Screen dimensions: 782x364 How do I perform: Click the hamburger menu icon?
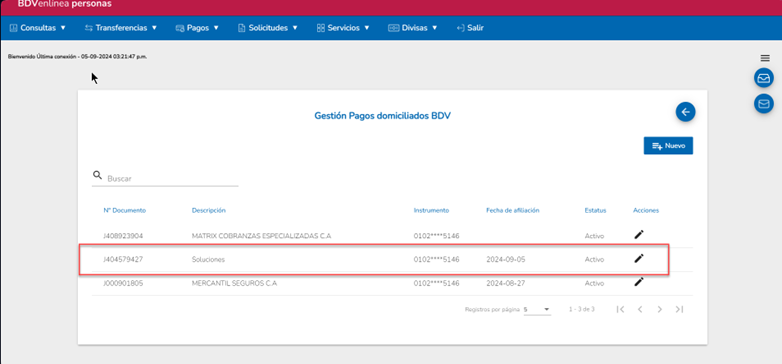tap(765, 58)
